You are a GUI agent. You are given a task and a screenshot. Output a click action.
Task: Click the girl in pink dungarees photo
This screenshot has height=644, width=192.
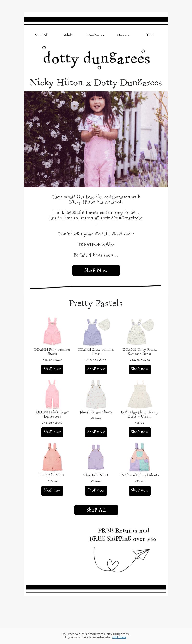point(96,139)
